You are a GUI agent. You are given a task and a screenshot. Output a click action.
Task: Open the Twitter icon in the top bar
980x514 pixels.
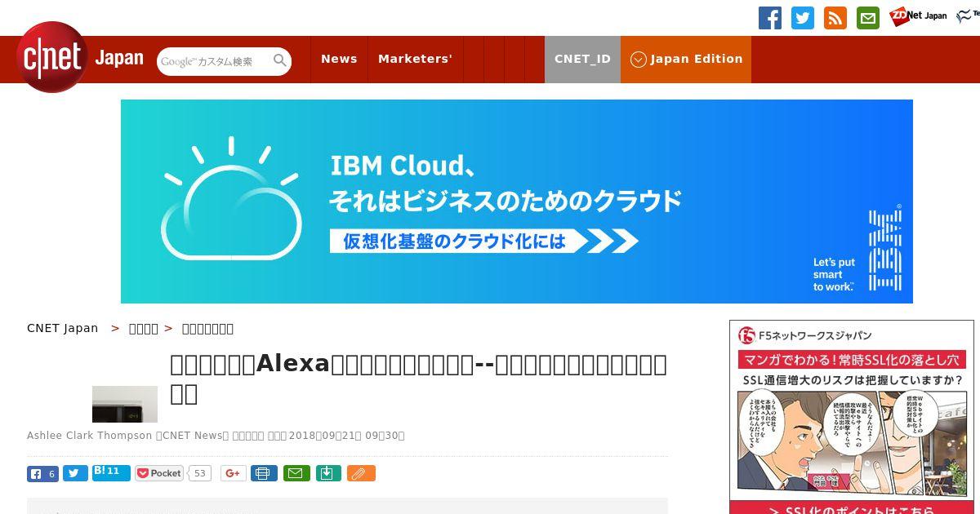803,18
